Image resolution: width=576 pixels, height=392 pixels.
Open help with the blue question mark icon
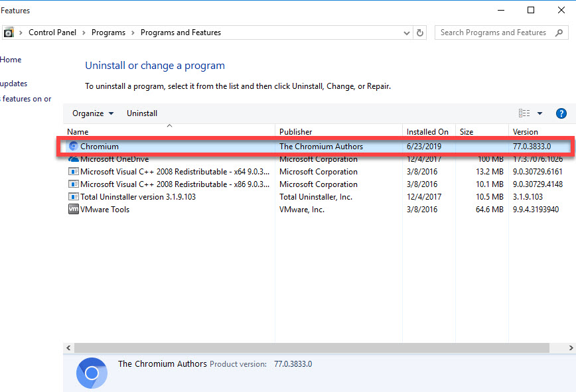(561, 113)
